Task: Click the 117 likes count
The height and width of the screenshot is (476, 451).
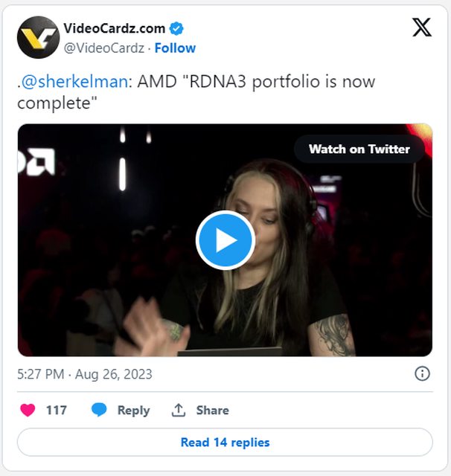Action: 57,410
